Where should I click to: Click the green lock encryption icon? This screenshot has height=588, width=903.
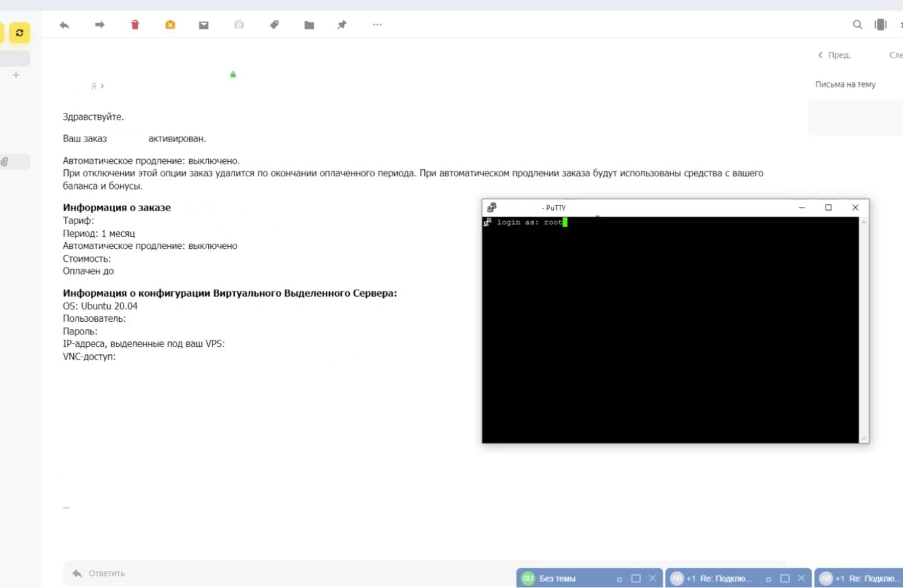tap(233, 74)
